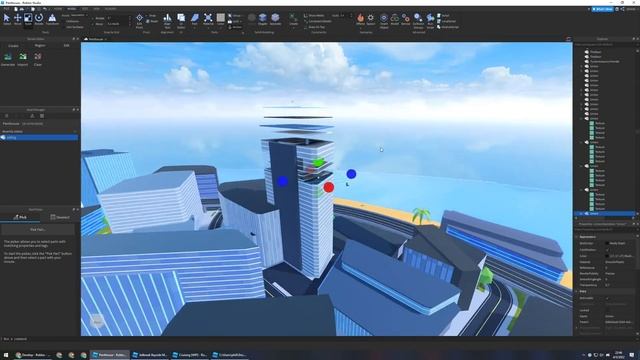Toggle the Archivable property checkbox

point(607,298)
